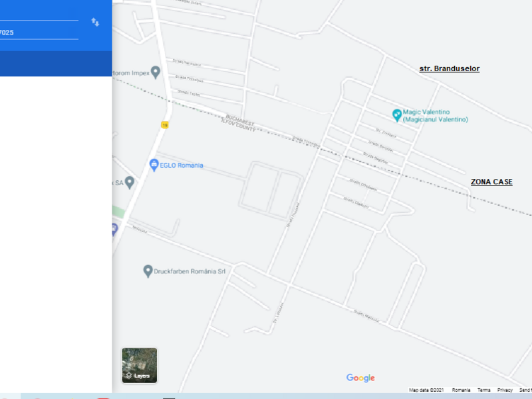Click the Google logo on the map

pyautogui.click(x=360, y=378)
